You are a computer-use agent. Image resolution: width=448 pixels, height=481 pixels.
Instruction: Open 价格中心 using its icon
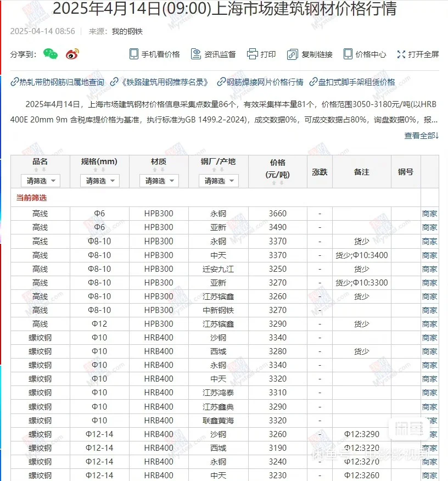[x=348, y=53]
